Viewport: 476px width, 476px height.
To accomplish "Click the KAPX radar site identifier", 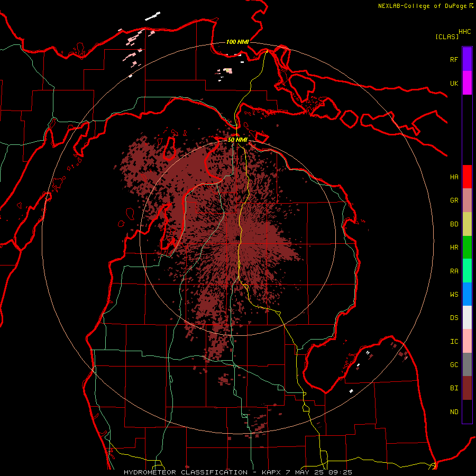I will tap(271, 472).
